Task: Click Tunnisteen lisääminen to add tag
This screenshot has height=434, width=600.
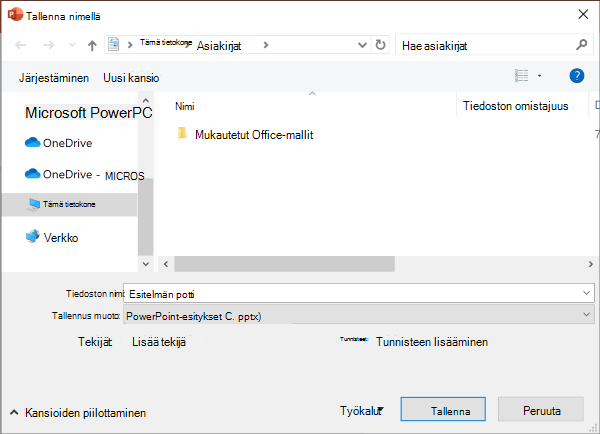Action: [432, 342]
